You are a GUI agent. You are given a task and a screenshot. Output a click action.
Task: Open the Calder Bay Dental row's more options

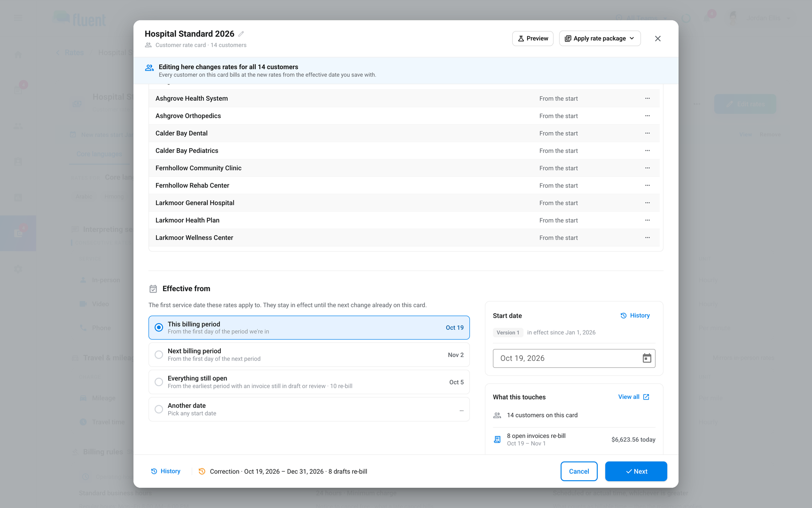pos(648,133)
